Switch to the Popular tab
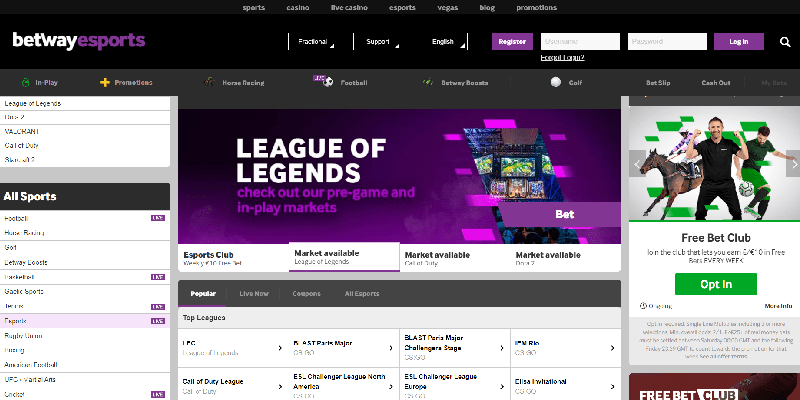Viewport: 800px width, 400px height. click(203, 294)
